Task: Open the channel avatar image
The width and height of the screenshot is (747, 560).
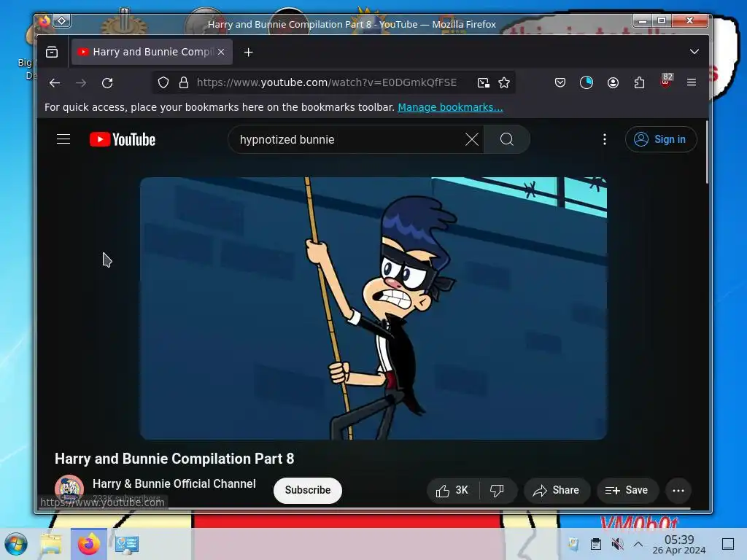Action: pos(69,489)
